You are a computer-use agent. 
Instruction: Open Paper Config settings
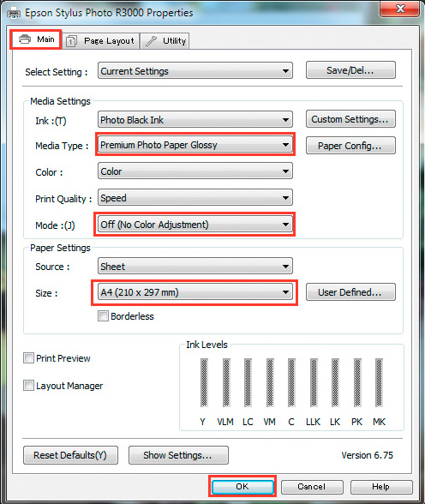[350, 146]
